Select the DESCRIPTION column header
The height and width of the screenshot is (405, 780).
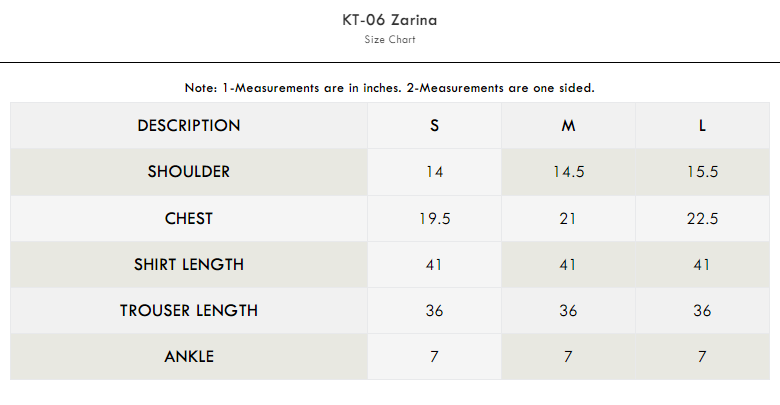(189, 126)
